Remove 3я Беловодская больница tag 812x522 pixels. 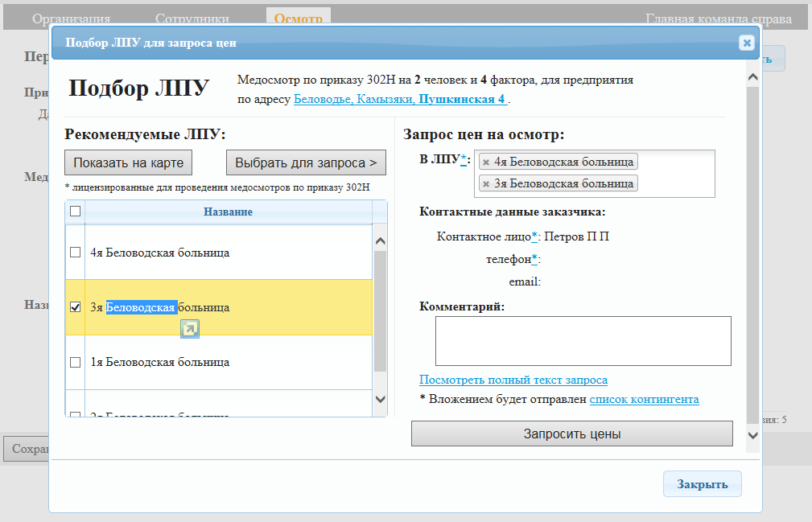click(x=486, y=183)
